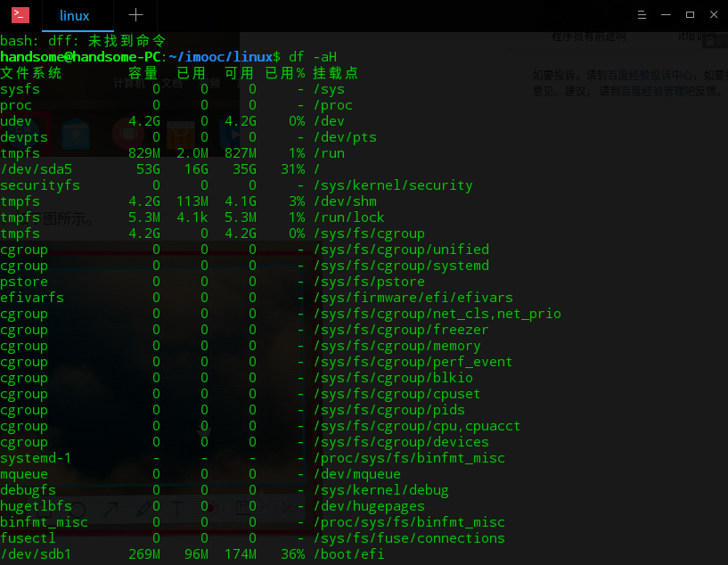The width and height of the screenshot is (728, 565).
Task: Click mount point /sys/kernel/security
Action: (x=393, y=185)
